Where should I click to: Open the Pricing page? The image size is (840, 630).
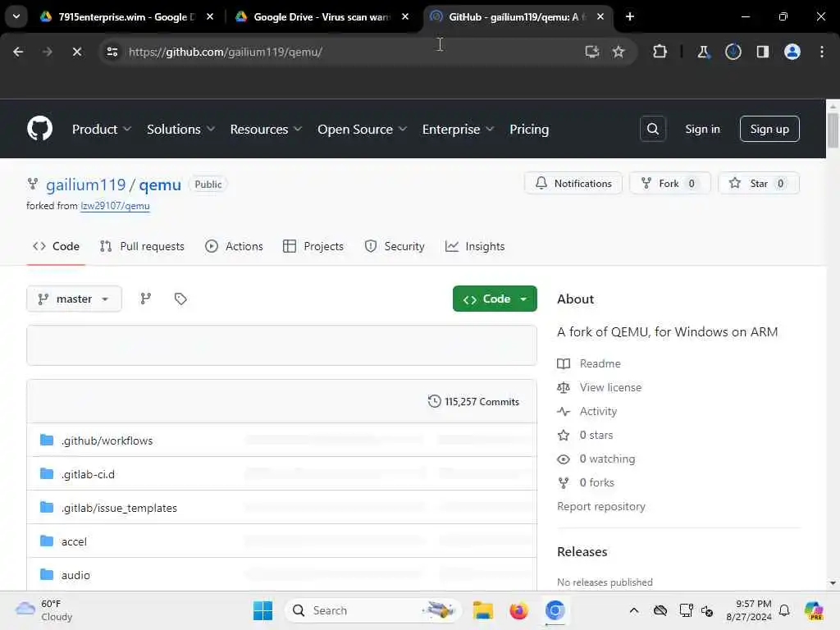coord(529,129)
